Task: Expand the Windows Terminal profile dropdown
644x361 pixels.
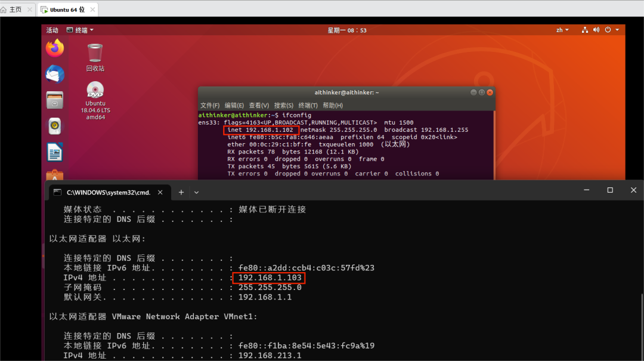Action: pos(196,192)
